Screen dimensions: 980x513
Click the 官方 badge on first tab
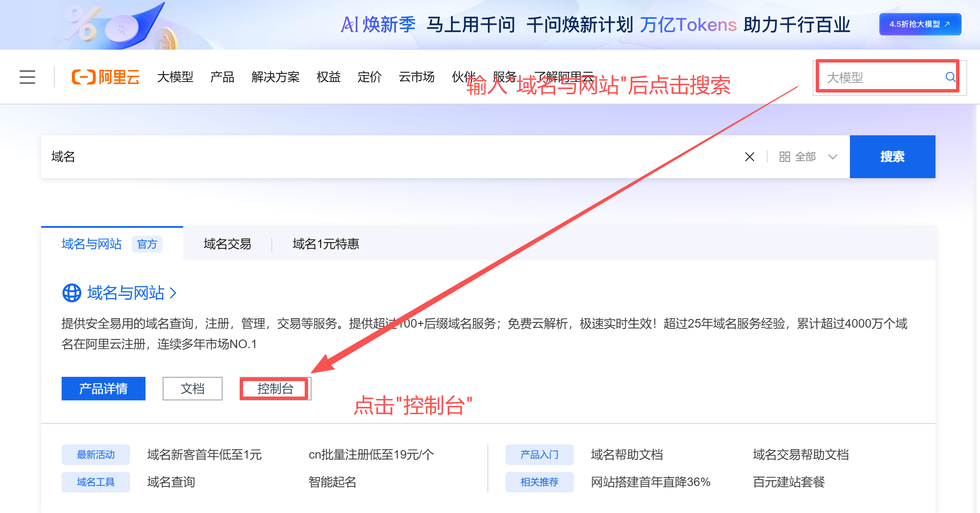click(x=147, y=244)
